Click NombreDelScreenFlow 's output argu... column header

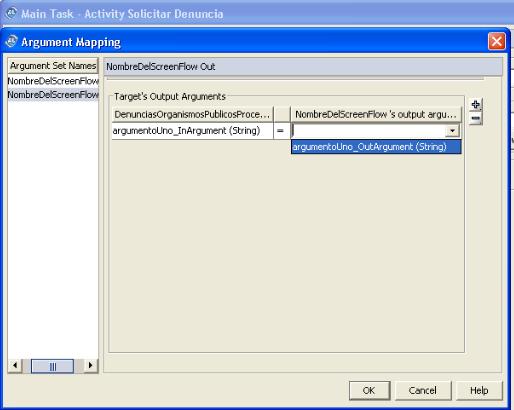pos(376,114)
